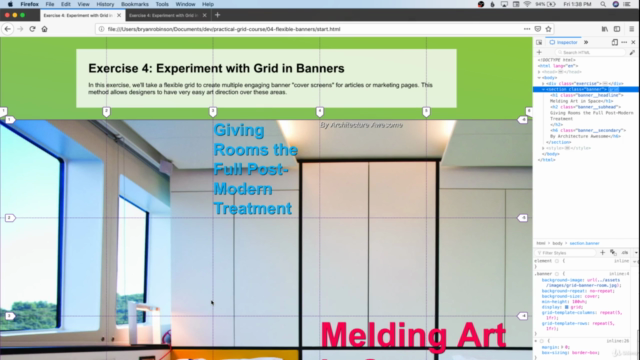Collapse the section class banner node

(543, 89)
